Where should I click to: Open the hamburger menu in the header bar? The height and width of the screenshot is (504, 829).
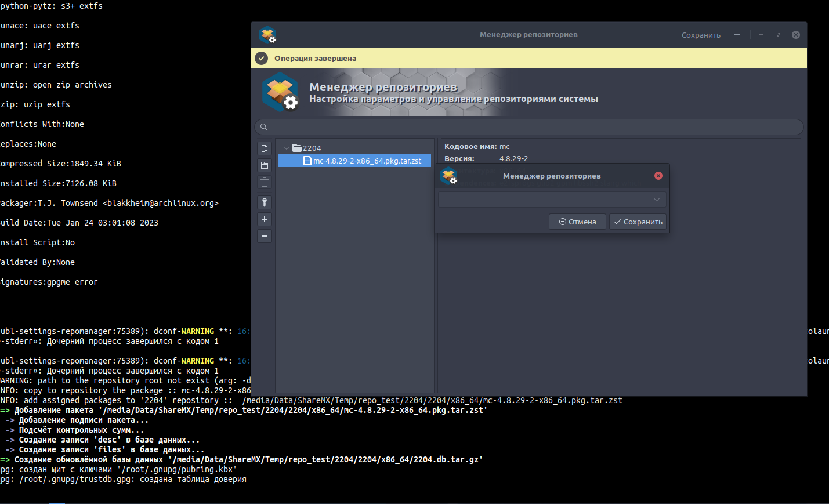[x=737, y=35]
